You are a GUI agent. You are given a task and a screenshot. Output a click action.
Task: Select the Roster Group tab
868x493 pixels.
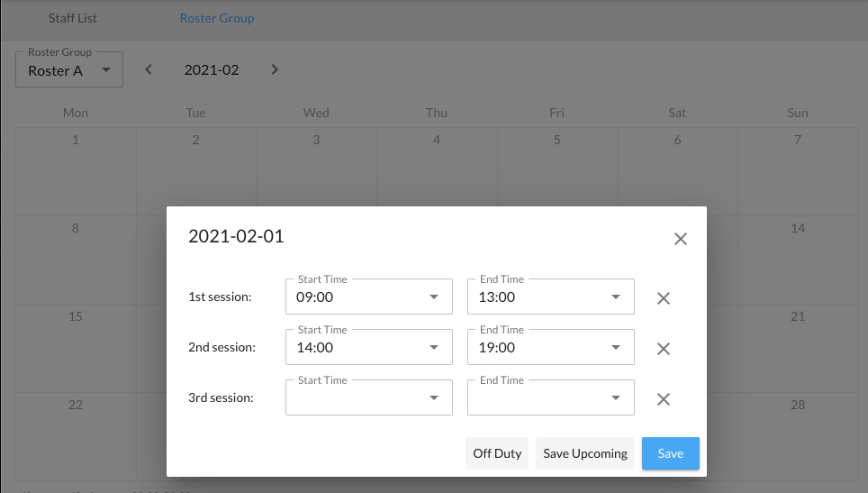217,18
